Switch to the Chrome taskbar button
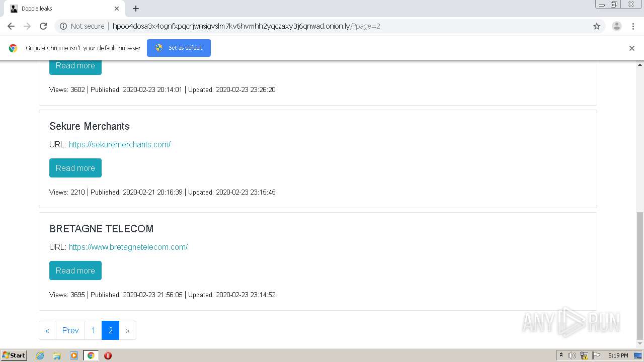The height and width of the screenshot is (362, 644). pos(91,355)
